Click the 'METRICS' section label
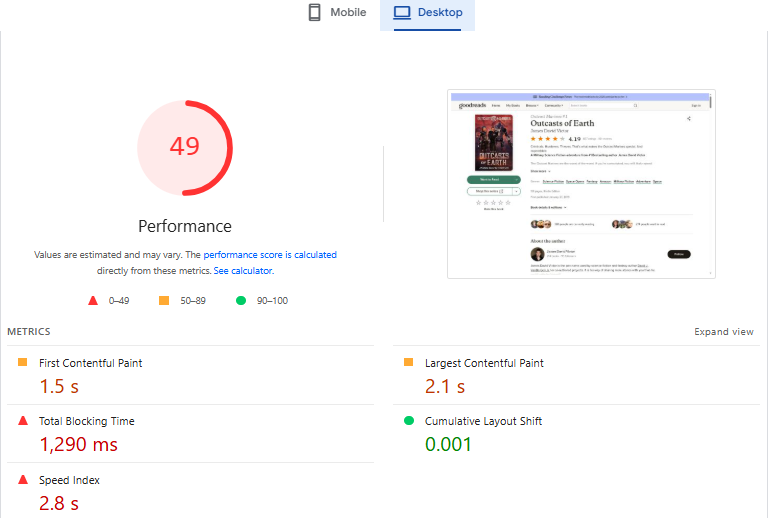The image size is (768, 518). click(x=29, y=331)
